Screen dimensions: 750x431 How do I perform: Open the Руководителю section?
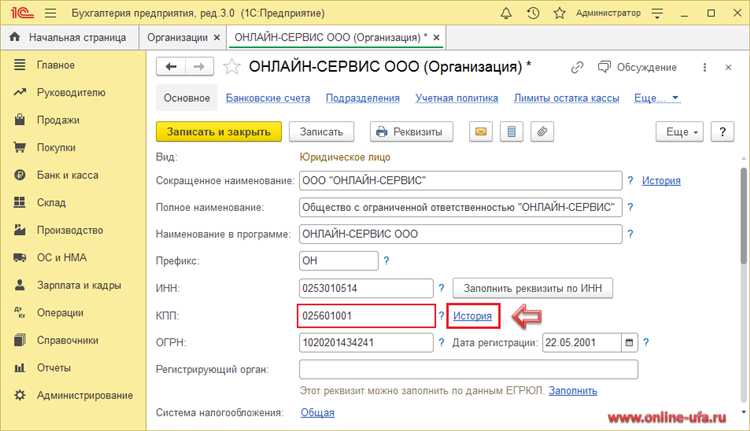71,92
